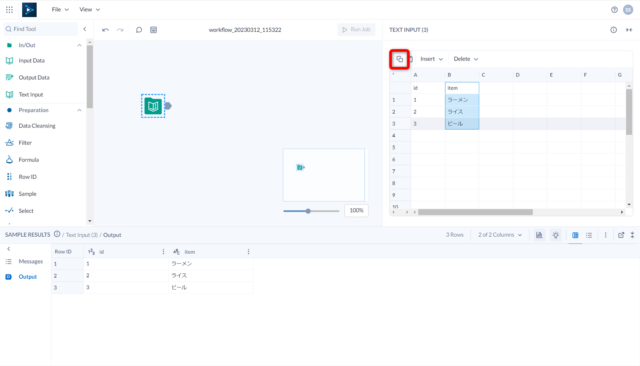Screen dimensions: 640x366
Task: Open the app launcher grid icon
Action: click(9, 9)
